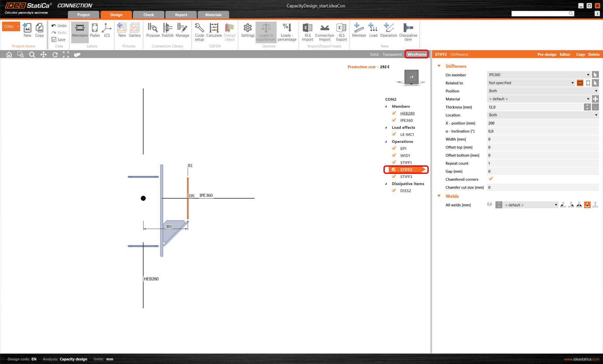Open the Gallery pictures tool
This screenshot has width=603, height=364.
(135, 31)
